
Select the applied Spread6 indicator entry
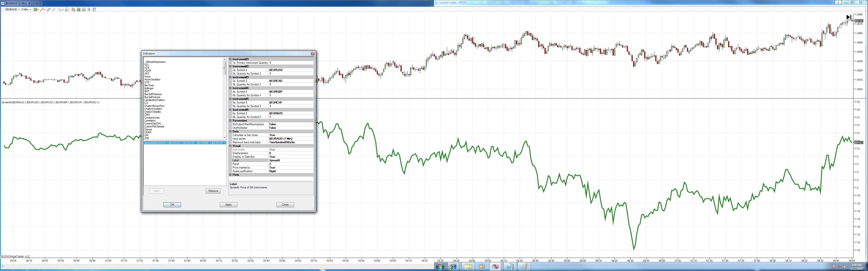pyautogui.click(x=185, y=143)
